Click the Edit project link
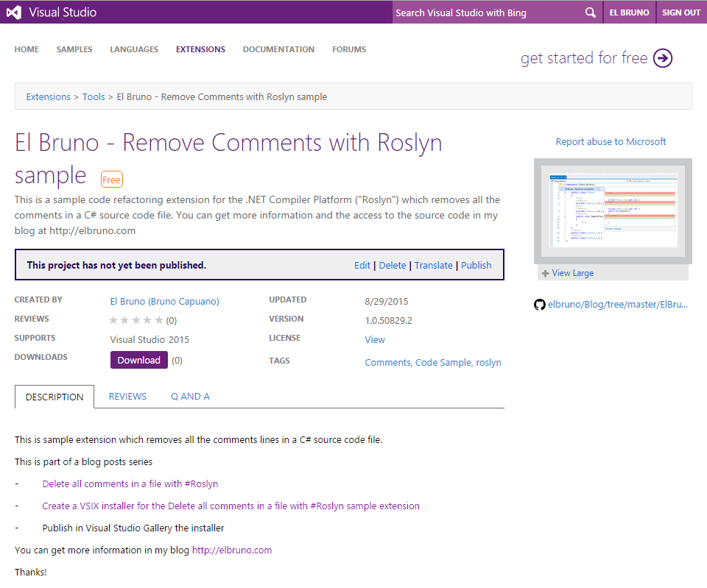This screenshot has height=588, width=707. tap(362, 265)
